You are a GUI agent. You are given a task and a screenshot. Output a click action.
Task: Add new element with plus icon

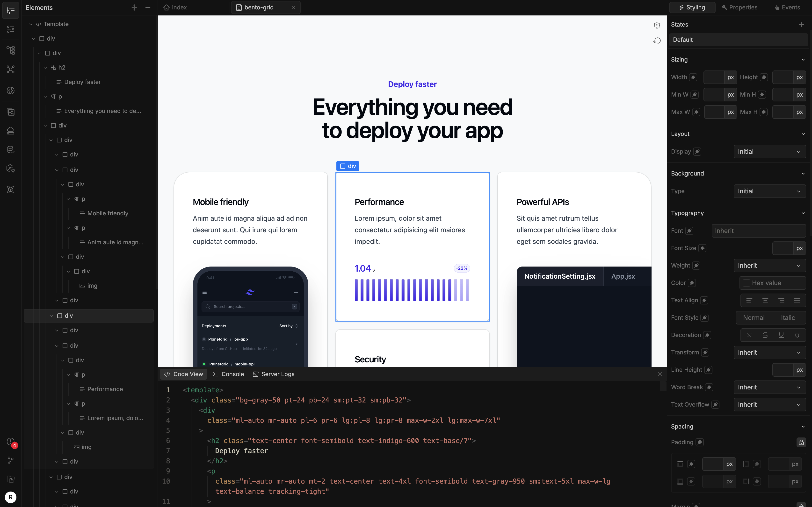tap(148, 7)
